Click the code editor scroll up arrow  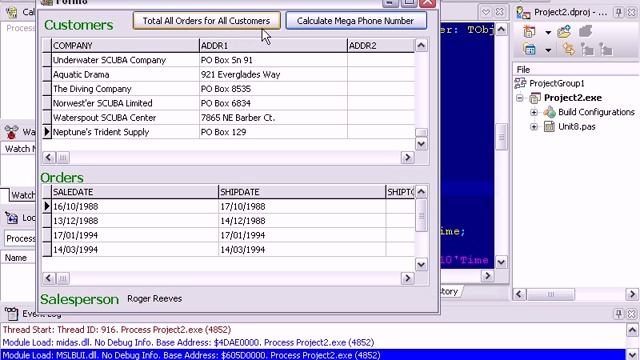tap(501, 29)
